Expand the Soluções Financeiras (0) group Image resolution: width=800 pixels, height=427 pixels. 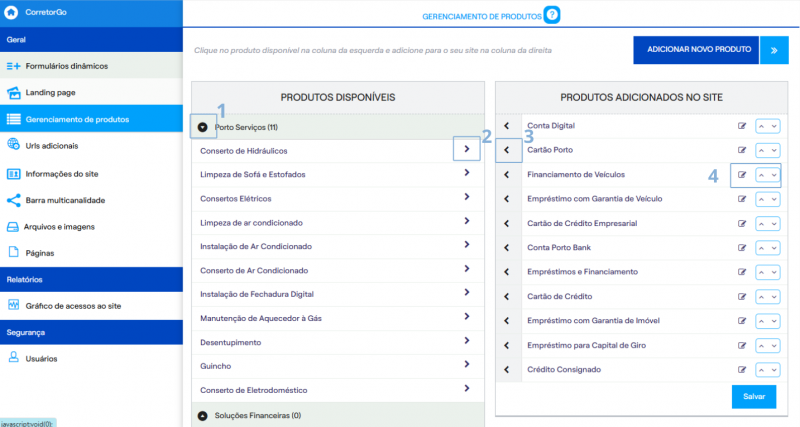(x=203, y=416)
